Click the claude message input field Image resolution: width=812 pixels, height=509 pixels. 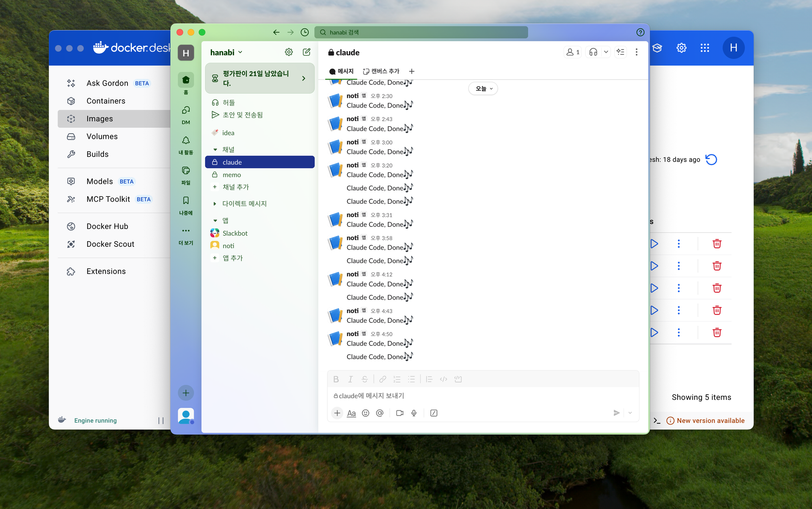click(483, 396)
